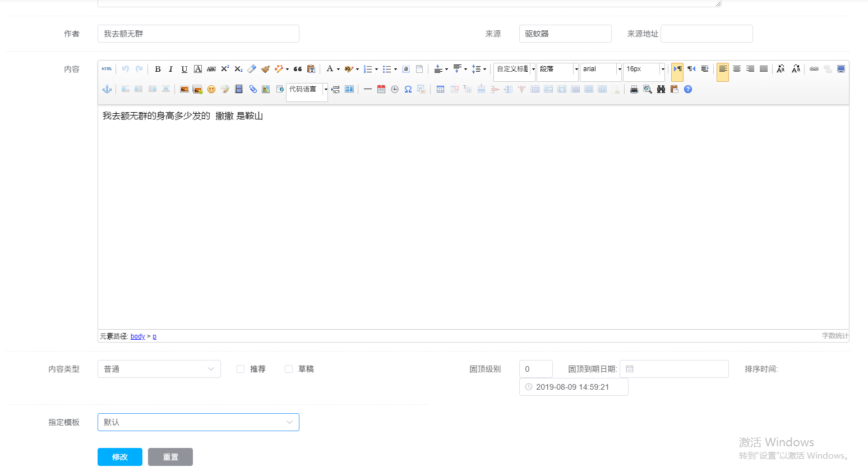Click the body link in element path
The height and width of the screenshot is (476, 868).
[x=137, y=336]
